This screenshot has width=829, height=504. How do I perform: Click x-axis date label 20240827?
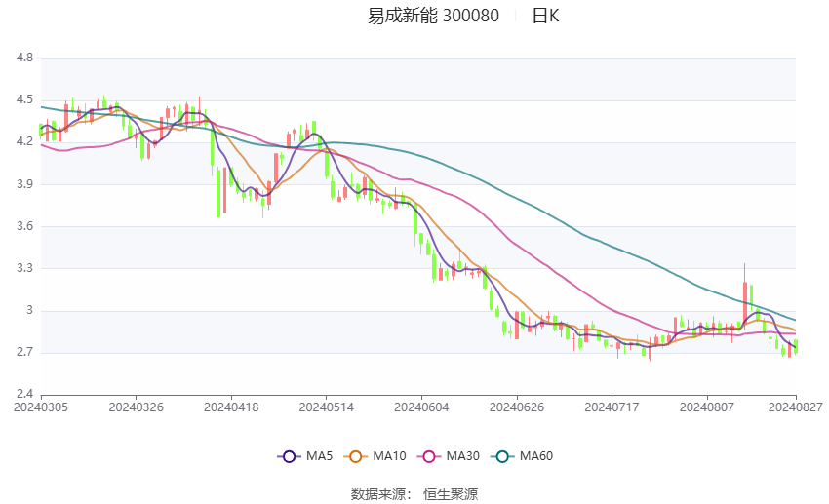[796, 407]
